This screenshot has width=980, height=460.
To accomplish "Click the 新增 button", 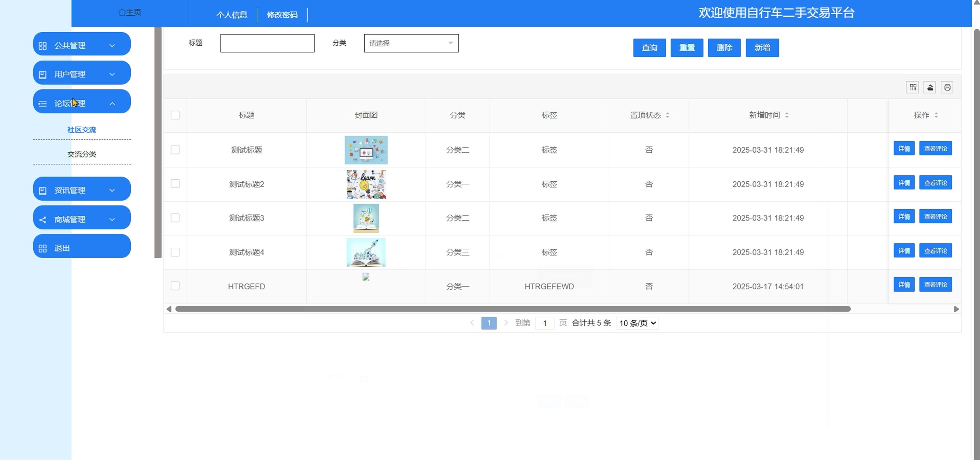I will [762, 48].
